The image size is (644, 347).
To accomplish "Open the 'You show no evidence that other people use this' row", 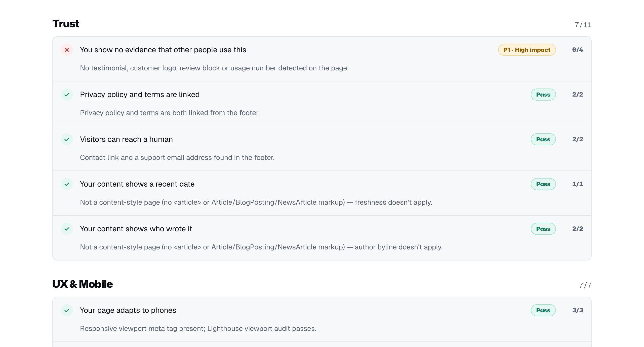I will [x=322, y=59].
